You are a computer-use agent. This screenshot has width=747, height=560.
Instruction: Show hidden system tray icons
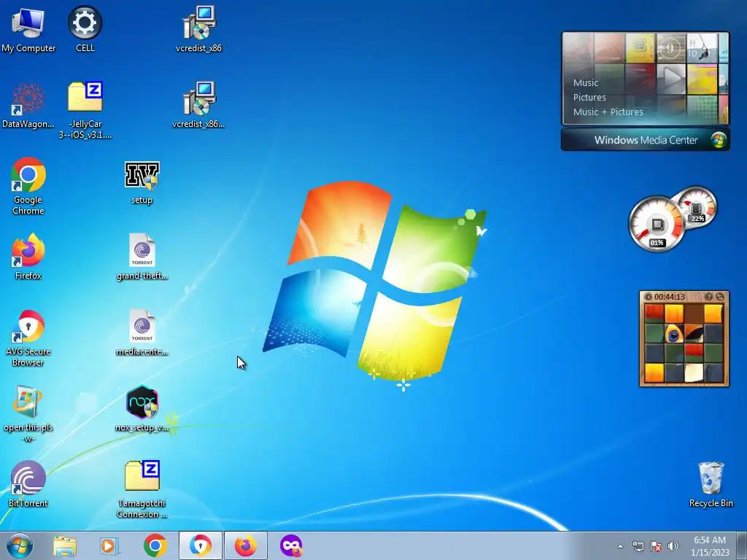point(620,546)
